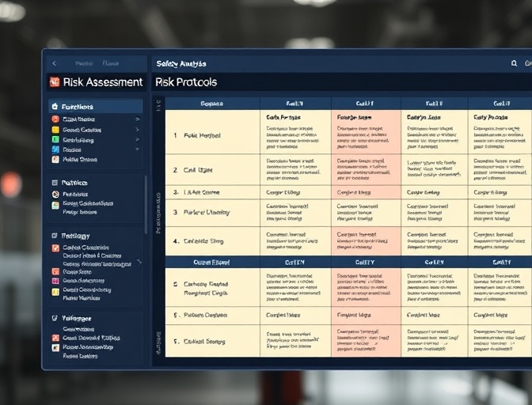Select the blue square sidebar icon
This screenshot has height=405, width=532.
pyautogui.click(x=55, y=150)
